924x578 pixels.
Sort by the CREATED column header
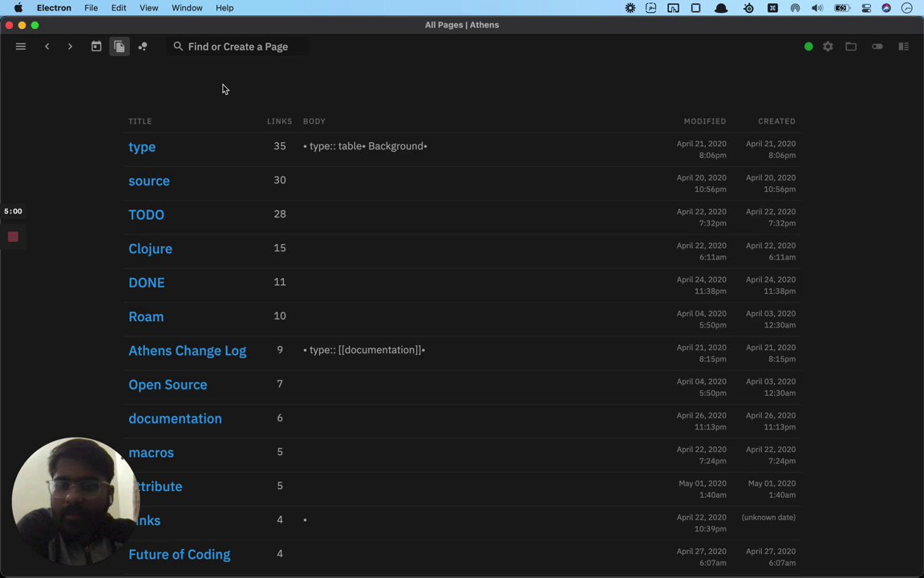(x=776, y=121)
